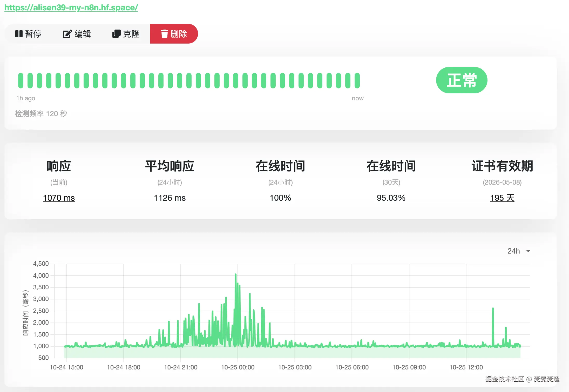Click the green 正常 status badge

(x=462, y=80)
